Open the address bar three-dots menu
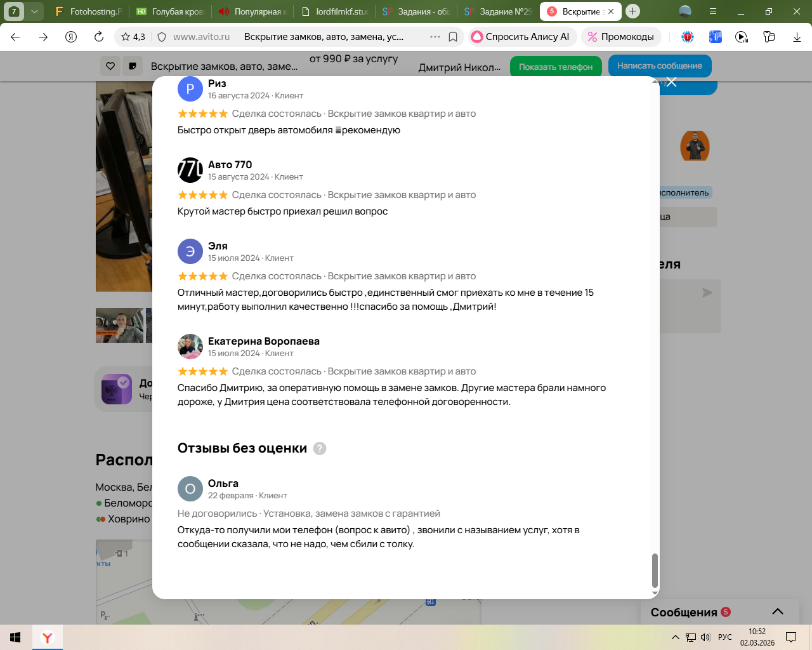This screenshot has height=650, width=812. pos(435,37)
